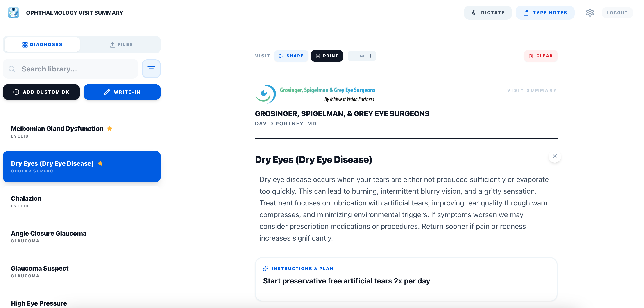Toggle the favorite star on Dry Eyes
Screen dimensions: 644x308
click(x=100, y=163)
